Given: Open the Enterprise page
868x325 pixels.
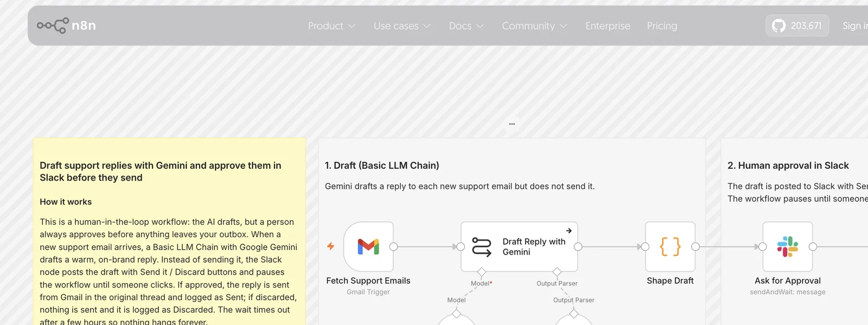Looking at the screenshot, I should coord(608,26).
